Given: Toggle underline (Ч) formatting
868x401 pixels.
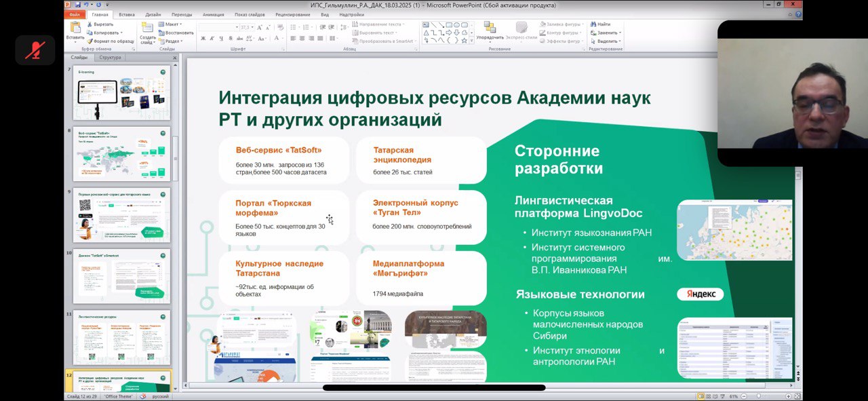Looking at the screenshot, I should click(221, 39).
